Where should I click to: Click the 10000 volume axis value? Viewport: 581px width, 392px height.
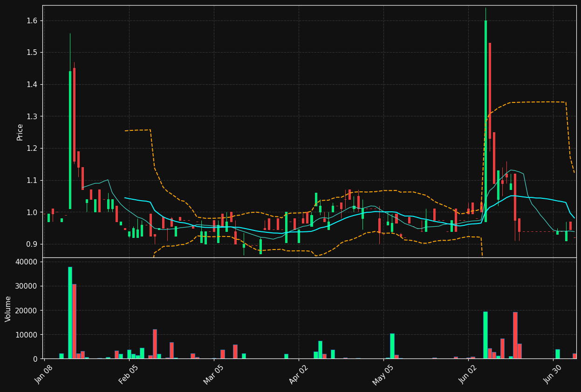[x=27, y=335]
